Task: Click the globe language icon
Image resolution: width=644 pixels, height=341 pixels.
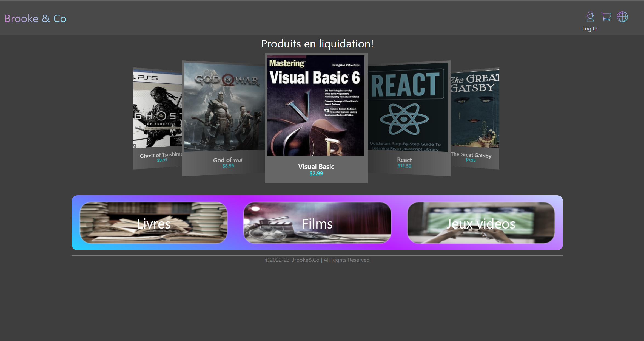Action: click(622, 17)
